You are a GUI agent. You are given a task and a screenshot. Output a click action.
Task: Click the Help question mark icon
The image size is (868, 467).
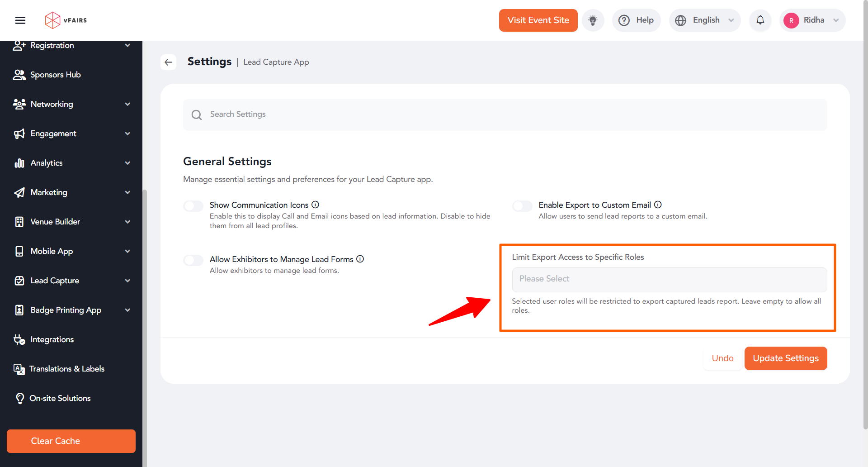tap(624, 20)
